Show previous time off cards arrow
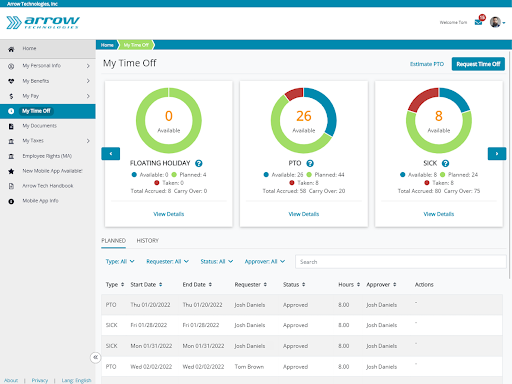This screenshot has width=512, height=384. [x=111, y=154]
